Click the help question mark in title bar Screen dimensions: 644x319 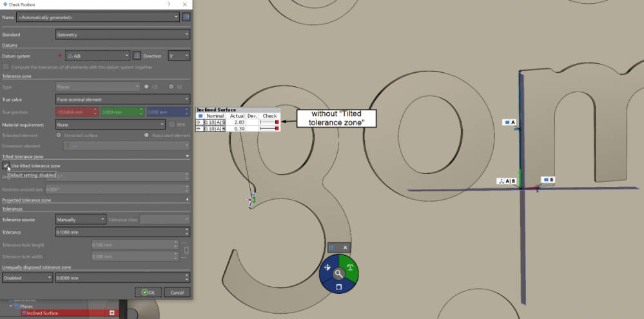click(170, 5)
